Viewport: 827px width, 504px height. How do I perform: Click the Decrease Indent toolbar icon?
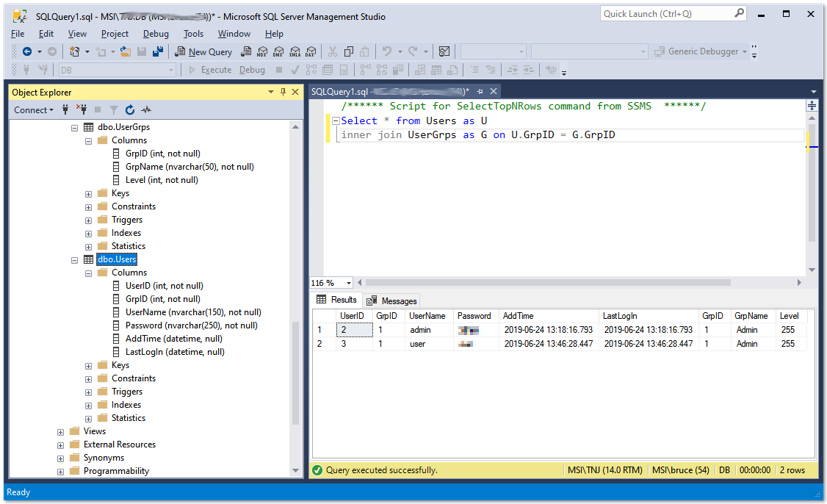(x=512, y=70)
